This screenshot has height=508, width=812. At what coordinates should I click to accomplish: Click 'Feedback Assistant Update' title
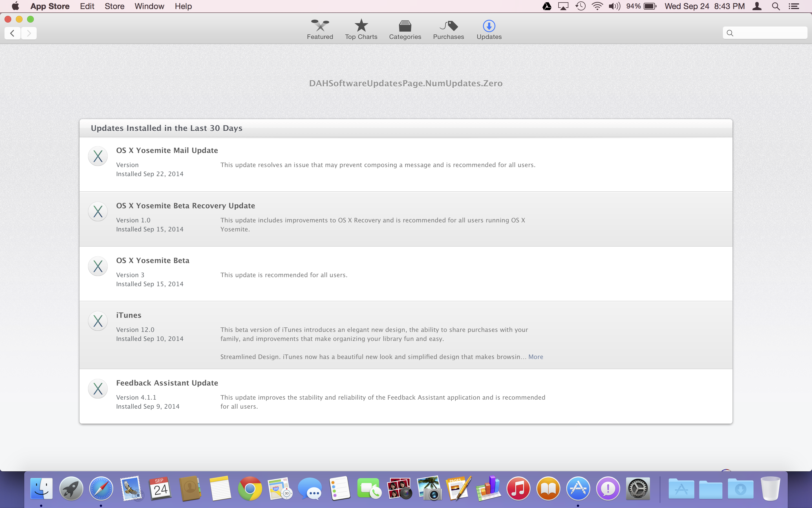coord(167,383)
